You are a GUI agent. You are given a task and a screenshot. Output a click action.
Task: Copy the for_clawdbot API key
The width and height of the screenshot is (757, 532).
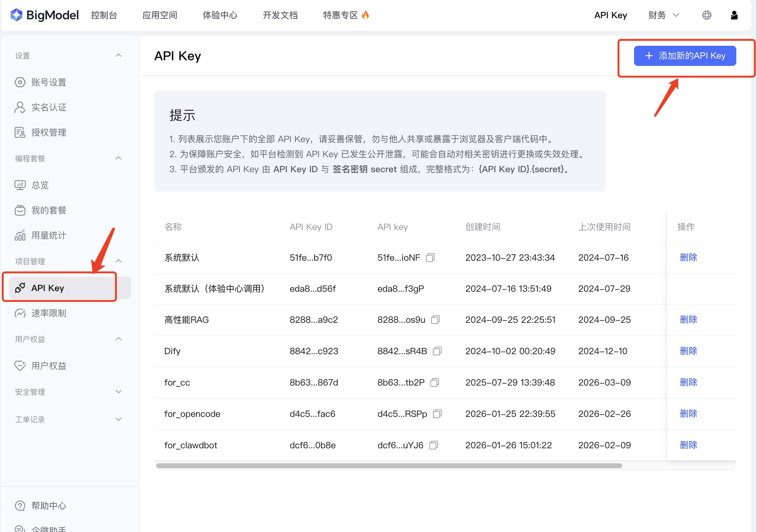click(x=434, y=445)
